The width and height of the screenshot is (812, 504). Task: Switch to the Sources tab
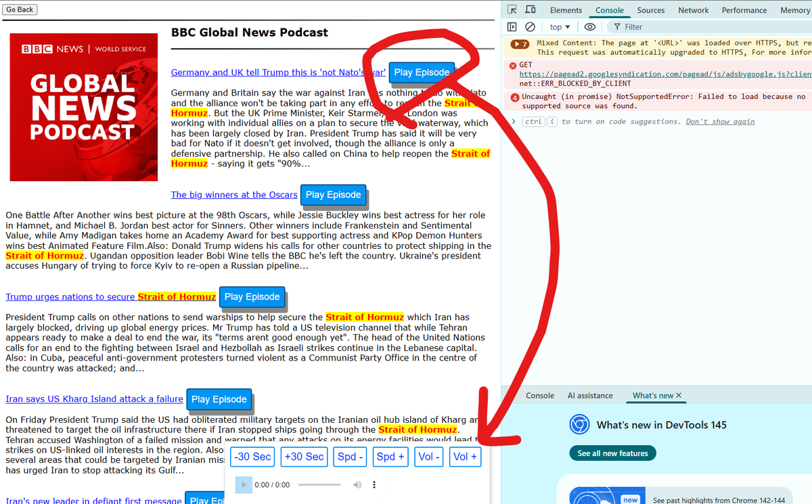(651, 10)
